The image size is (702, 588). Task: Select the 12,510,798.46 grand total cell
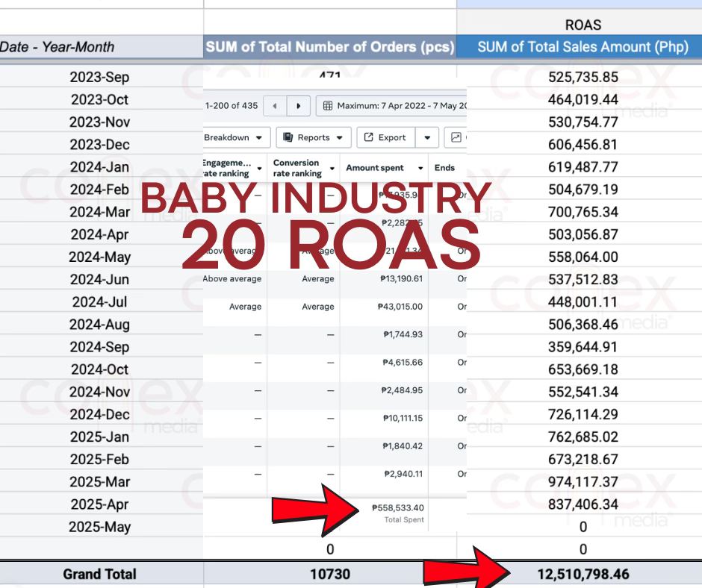coord(583,574)
